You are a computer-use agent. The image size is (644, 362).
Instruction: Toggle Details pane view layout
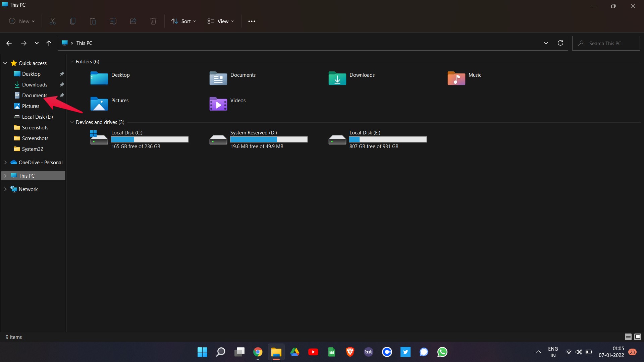637,337
